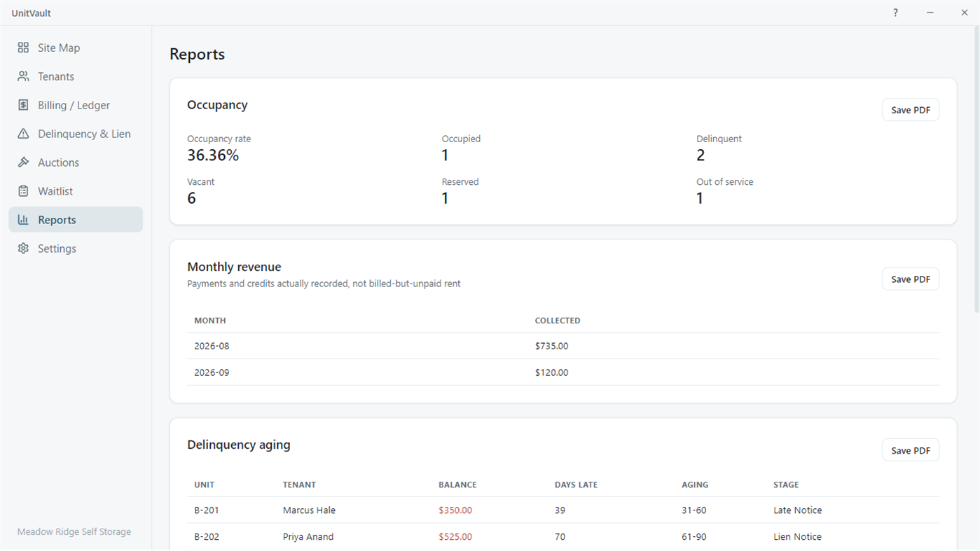The image size is (980, 551).
Task: Click the Out of service label
Action: 724,182
